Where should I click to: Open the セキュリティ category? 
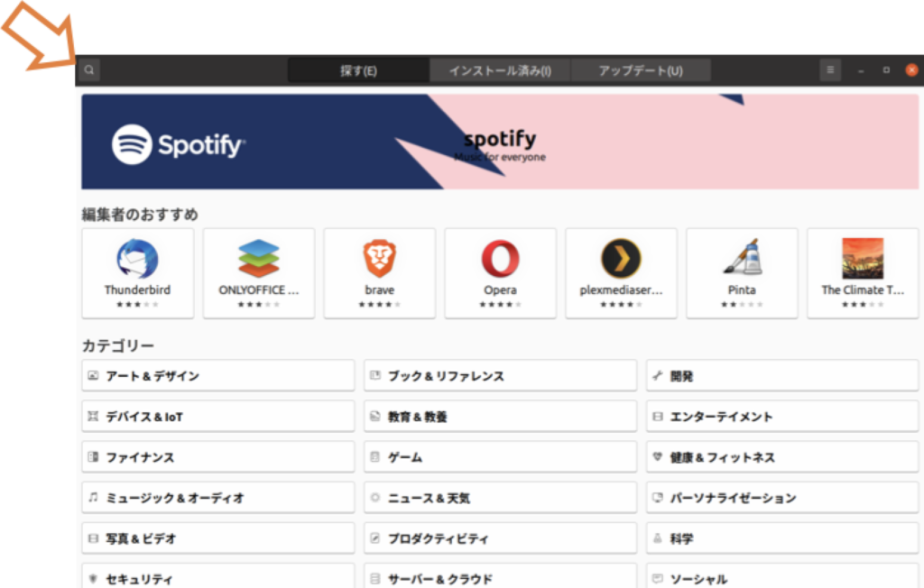(x=218, y=575)
